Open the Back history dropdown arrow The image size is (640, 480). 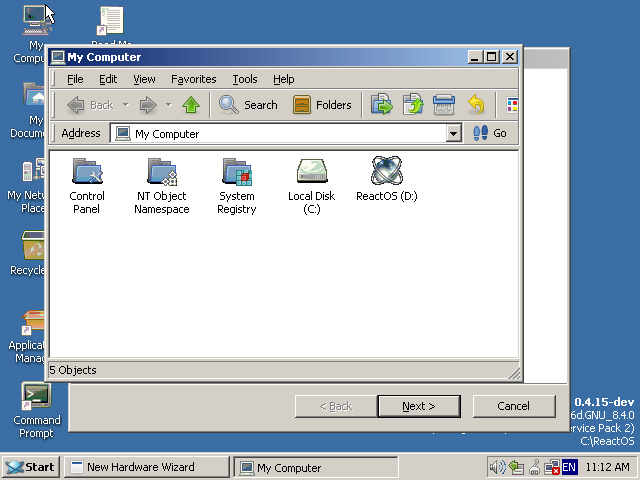pyautogui.click(x=126, y=105)
